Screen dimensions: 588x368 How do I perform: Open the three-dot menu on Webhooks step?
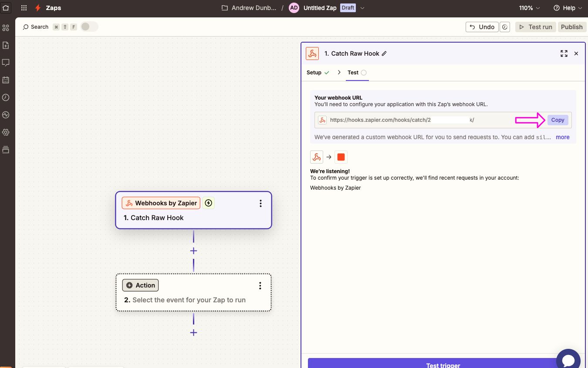[x=260, y=203]
